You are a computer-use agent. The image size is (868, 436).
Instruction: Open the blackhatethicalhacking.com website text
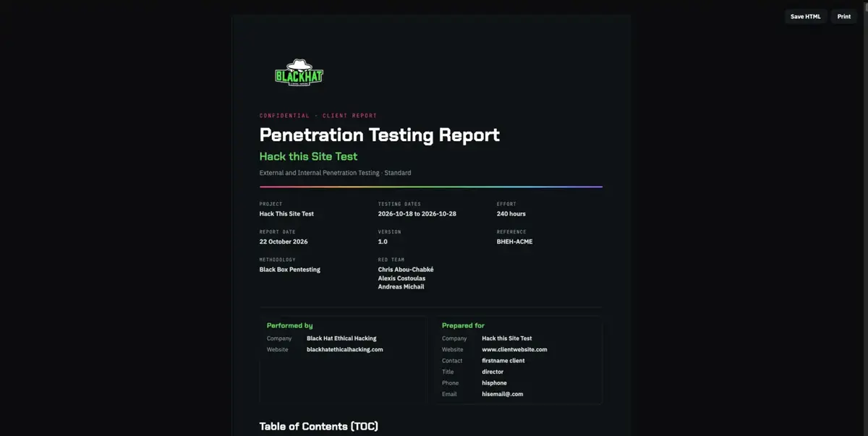(344, 349)
